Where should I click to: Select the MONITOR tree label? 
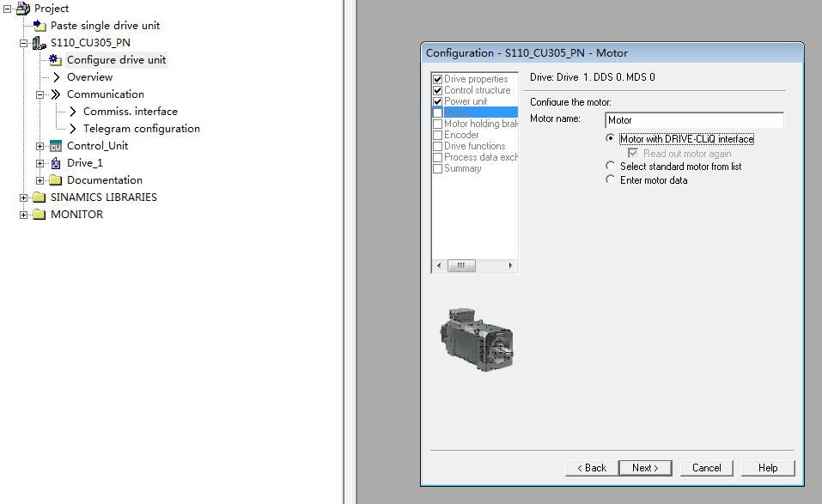77,215
